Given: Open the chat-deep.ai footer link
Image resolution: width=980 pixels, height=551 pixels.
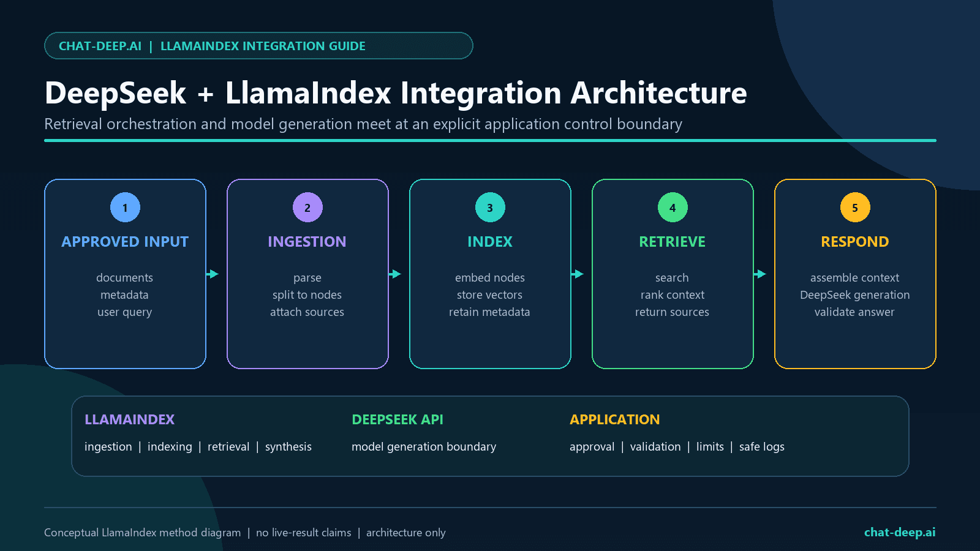Looking at the screenshot, I should [900, 533].
